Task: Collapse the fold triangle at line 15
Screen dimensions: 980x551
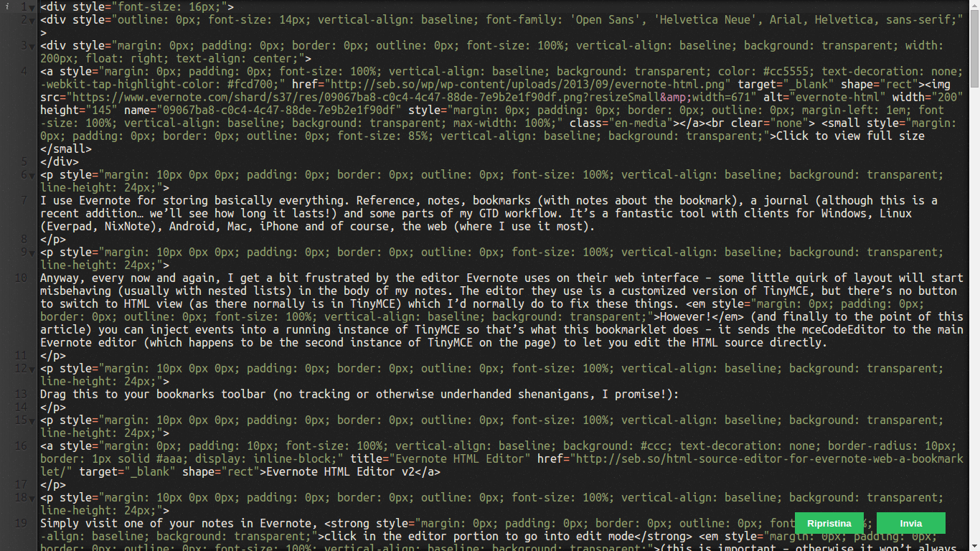Action: (x=32, y=420)
